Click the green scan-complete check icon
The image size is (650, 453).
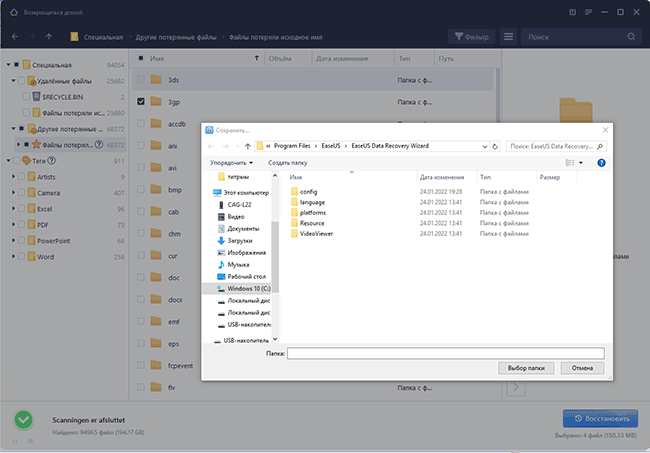click(24, 420)
